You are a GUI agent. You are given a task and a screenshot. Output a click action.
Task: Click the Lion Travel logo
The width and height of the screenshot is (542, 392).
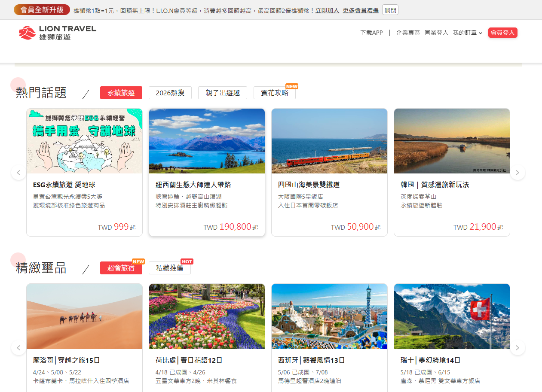(57, 33)
